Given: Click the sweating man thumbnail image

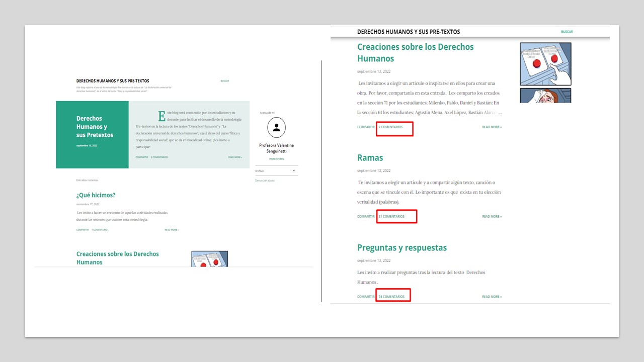Looking at the screenshot, I should pyautogui.click(x=545, y=96).
